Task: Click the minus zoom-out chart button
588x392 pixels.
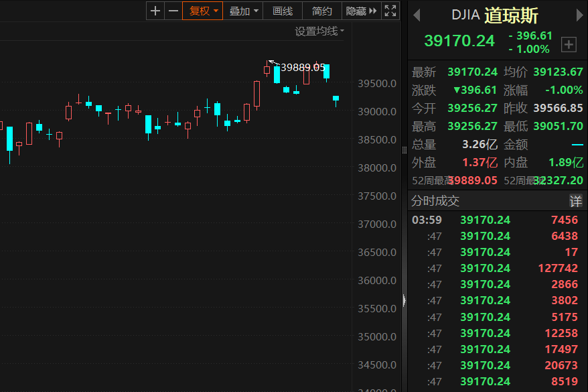Action: tap(173, 11)
